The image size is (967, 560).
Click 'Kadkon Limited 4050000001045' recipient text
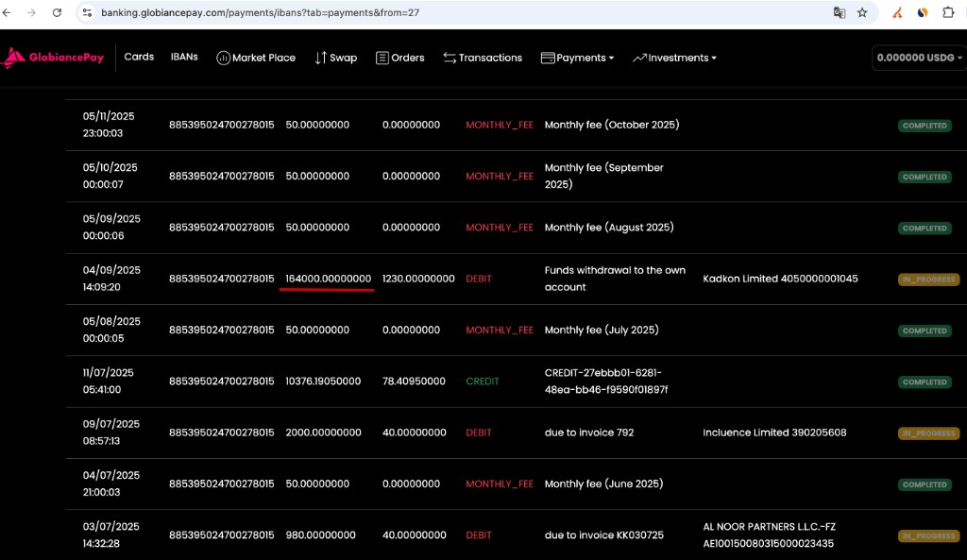pyautogui.click(x=780, y=279)
